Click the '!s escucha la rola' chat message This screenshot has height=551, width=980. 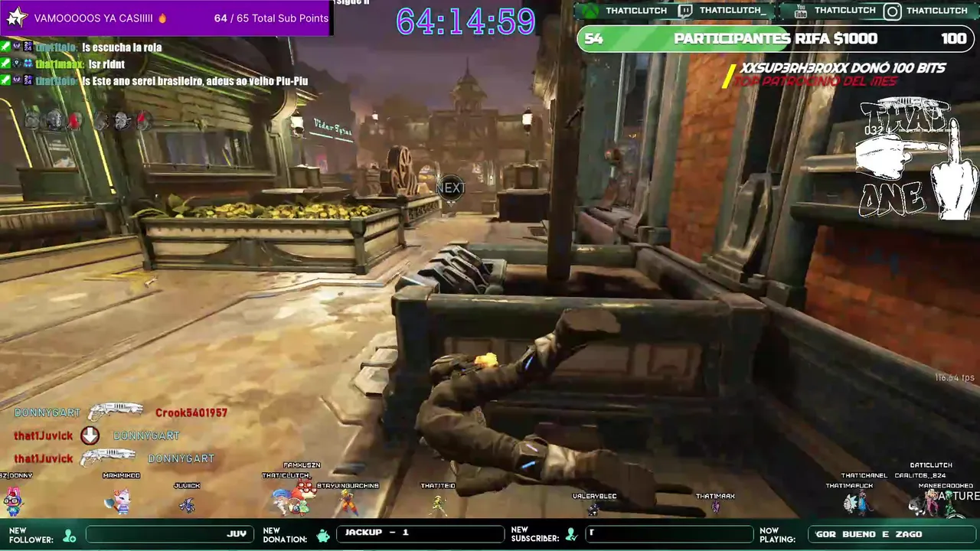[x=122, y=47]
